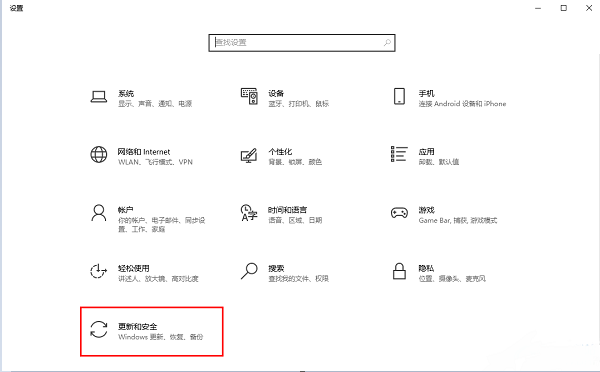This screenshot has width=600, height=372.
Task: Click the 帐户 description about 电子邮件 and 同步设置
Action: pyautogui.click(x=161, y=225)
